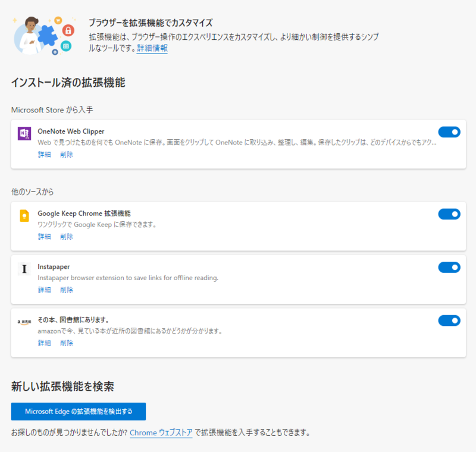The width and height of the screenshot is (476, 452).
Task: View 詳細 of Instapaper extension
Action: click(44, 290)
